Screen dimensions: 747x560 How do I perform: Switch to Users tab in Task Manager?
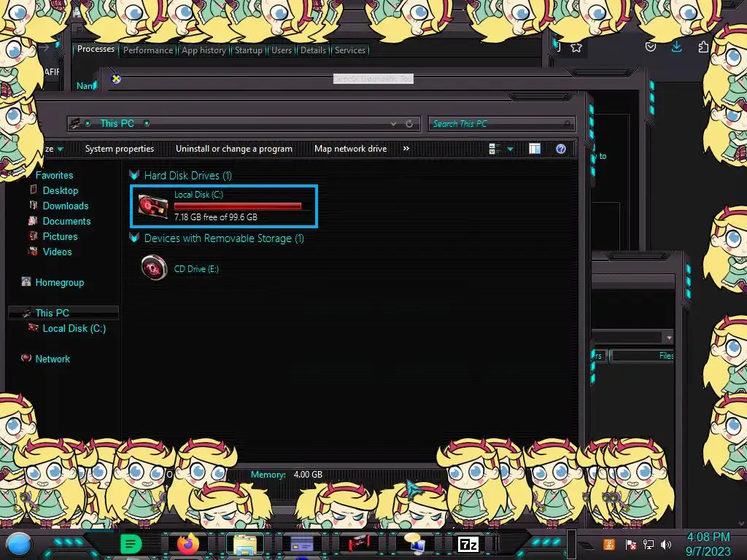pos(282,50)
